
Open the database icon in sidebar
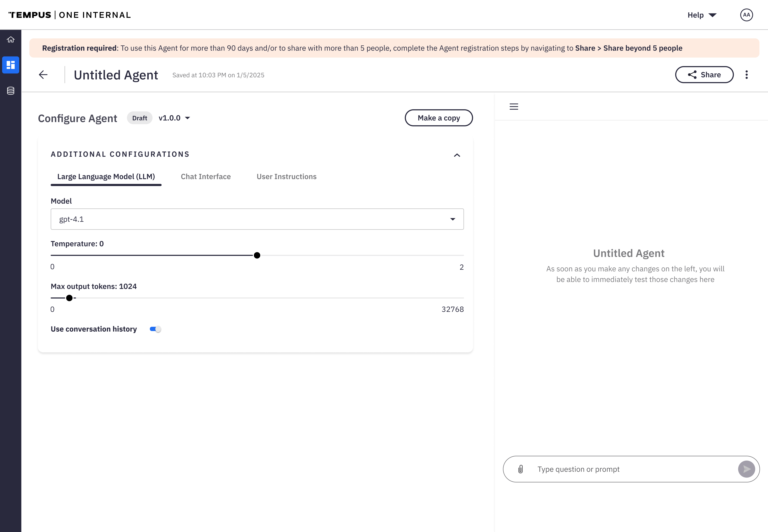(x=11, y=91)
